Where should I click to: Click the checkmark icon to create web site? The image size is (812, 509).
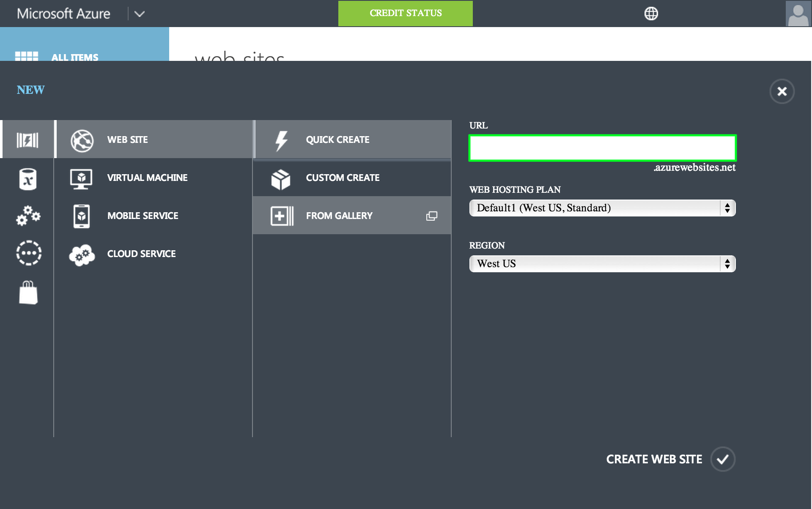722,459
